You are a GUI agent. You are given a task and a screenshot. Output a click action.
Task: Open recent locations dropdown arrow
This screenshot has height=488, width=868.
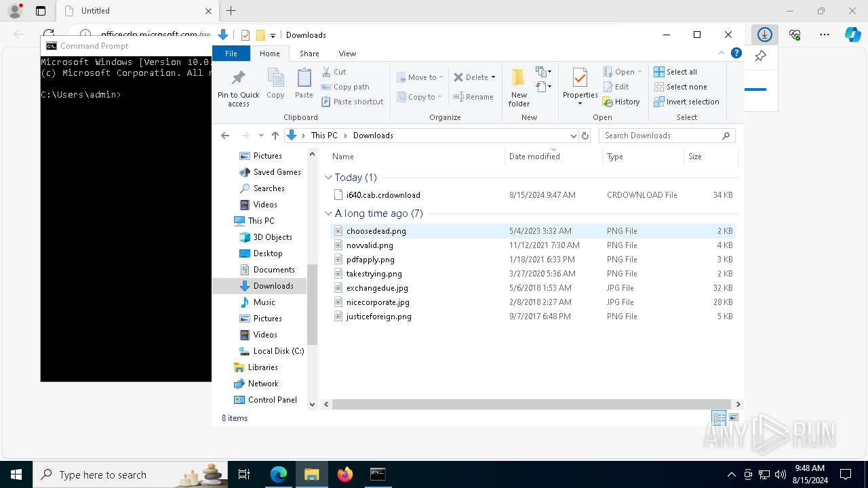pyautogui.click(x=261, y=136)
